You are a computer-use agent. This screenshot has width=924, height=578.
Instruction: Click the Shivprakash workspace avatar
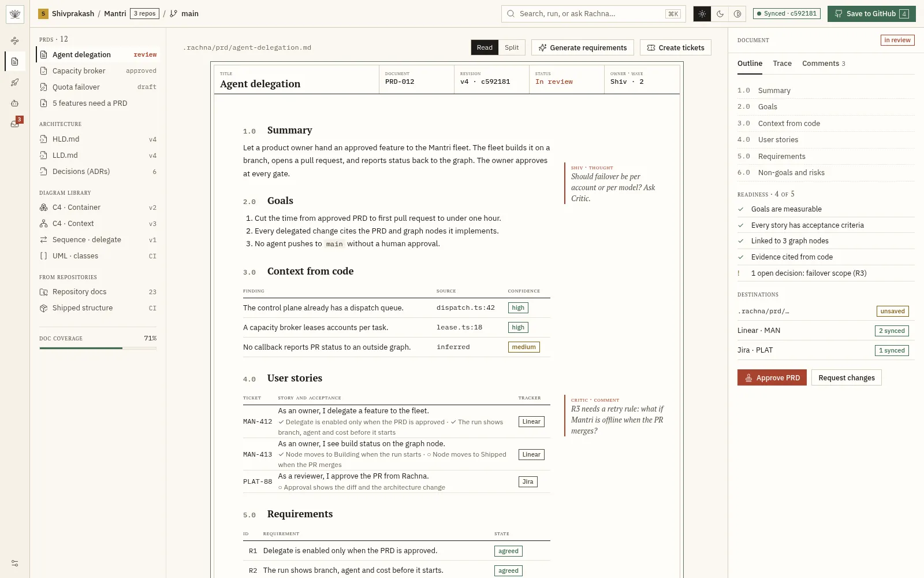point(43,14)
